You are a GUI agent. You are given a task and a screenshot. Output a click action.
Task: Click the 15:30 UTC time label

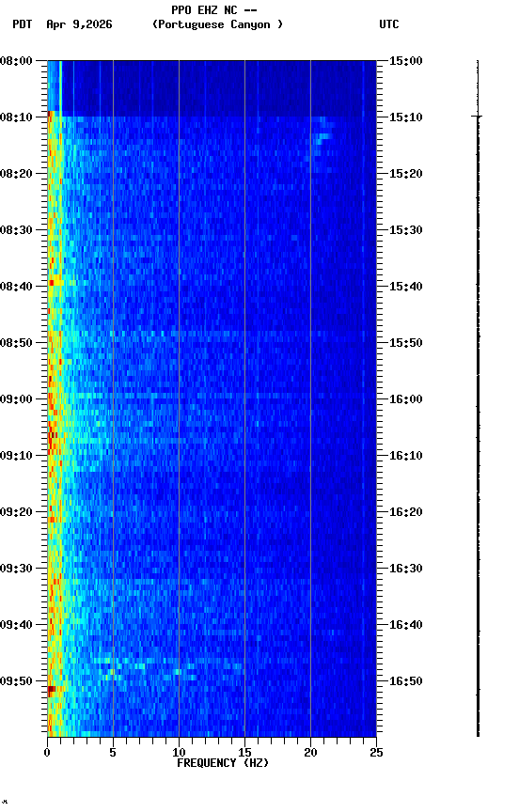pyautogui.click(x=406, y=230)
